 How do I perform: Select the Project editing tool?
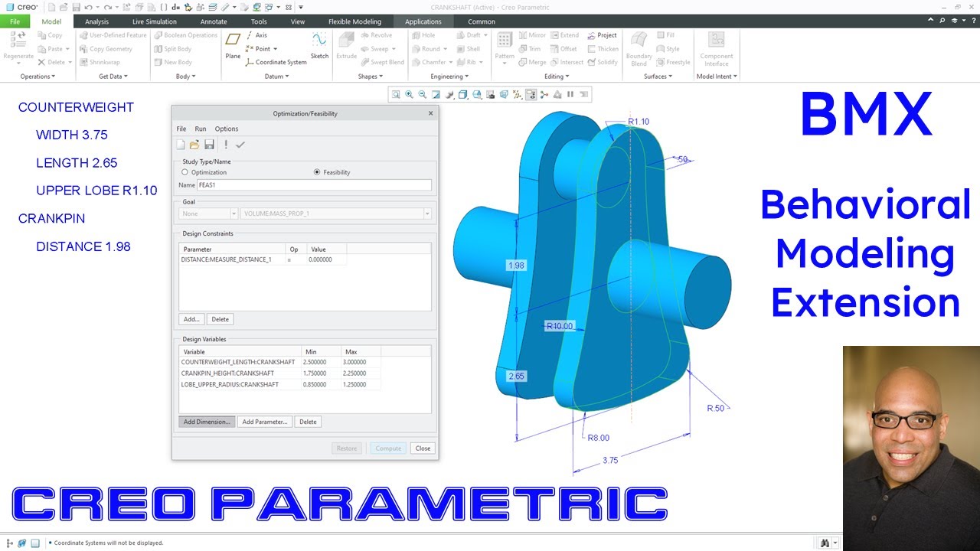(x=602, y=35)
